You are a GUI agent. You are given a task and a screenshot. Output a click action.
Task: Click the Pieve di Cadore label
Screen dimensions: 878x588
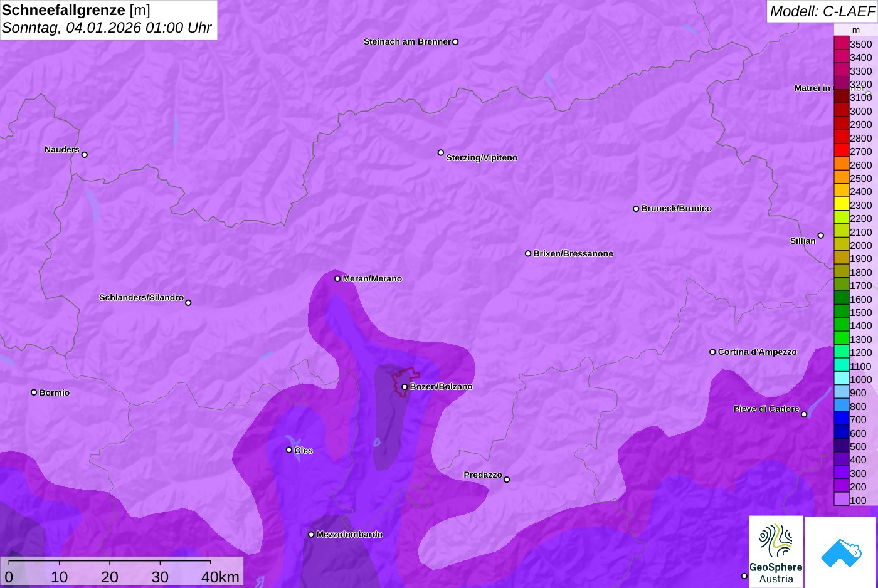tap(766, 409)
